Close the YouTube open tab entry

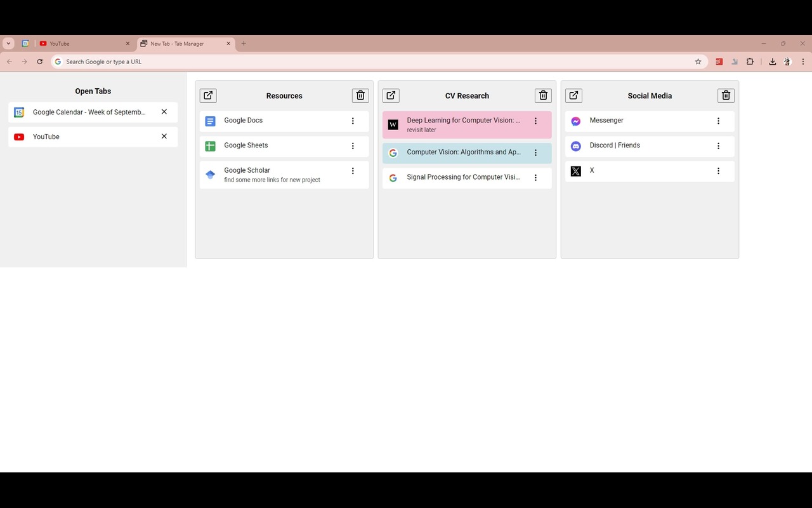tap(164, 137)
